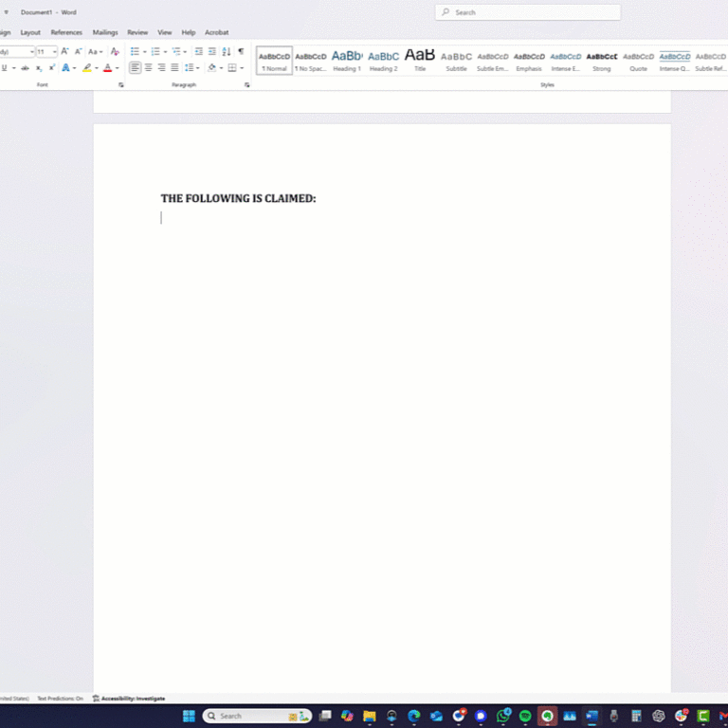The image size is (728, 728).
Task: Click the Bullets list icon
Action: [x=134, y=51]
